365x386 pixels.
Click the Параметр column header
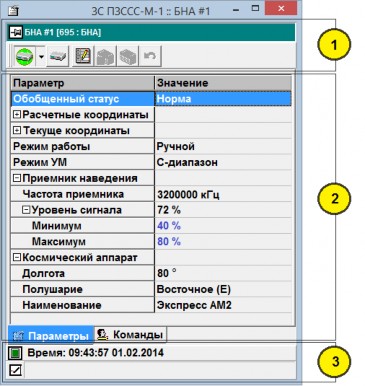[83, 83]
